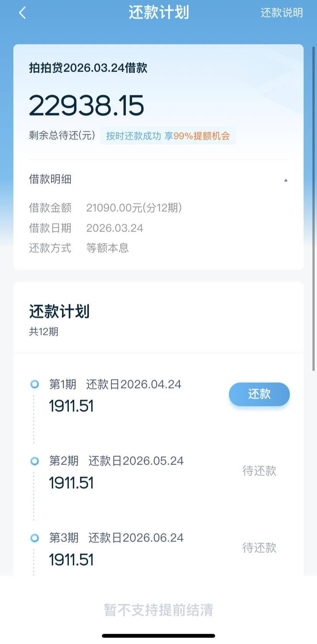Screen dimensions: 317x644
Task: Tap the home indicator bar at bottom
Action: (x=158, y=636)
